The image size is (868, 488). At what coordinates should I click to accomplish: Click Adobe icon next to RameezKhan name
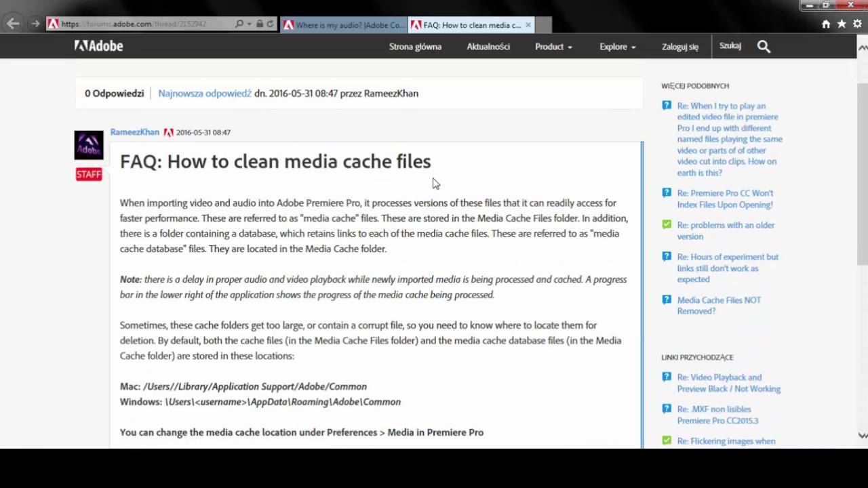click(168, 132)
